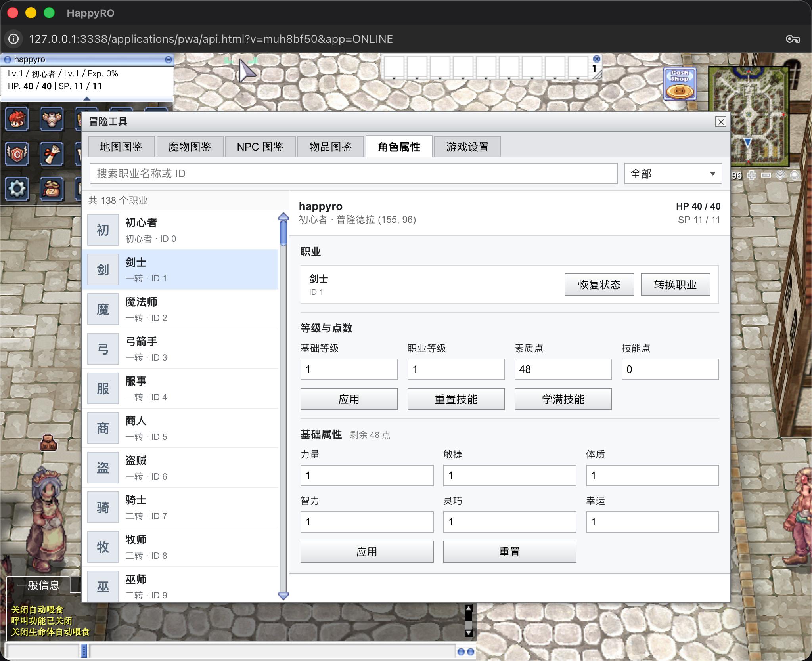Close the hotkey bar with X icon
Image resolution: width=812 pixels, height=661 pixels.
click(596, 59)
